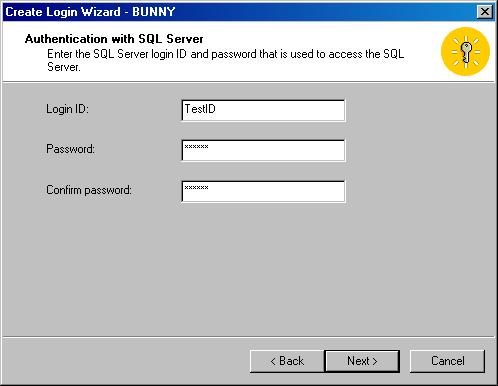Click the masked asterisks in Confirm password field
Viewport: 498px width, 386px height.
coord(196,187)
